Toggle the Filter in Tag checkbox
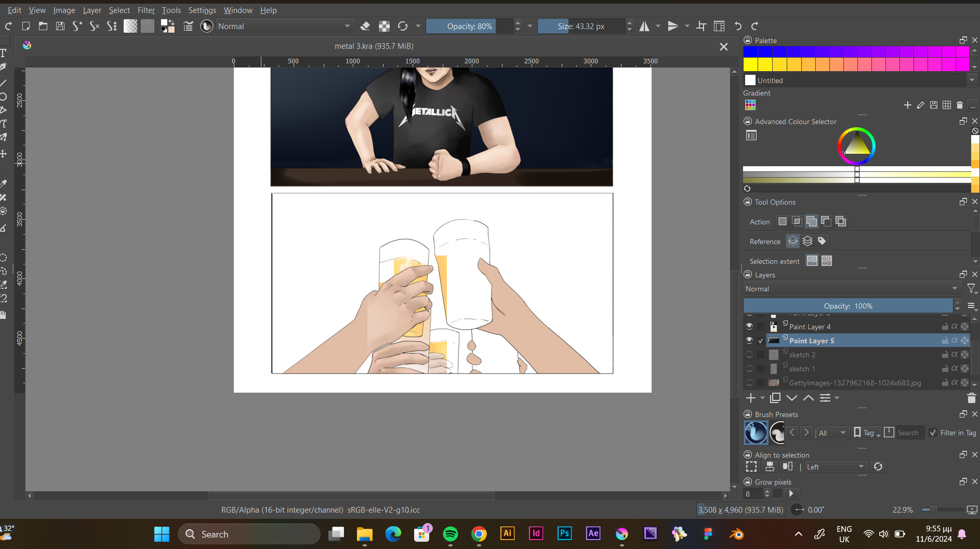 click(933, 433)
